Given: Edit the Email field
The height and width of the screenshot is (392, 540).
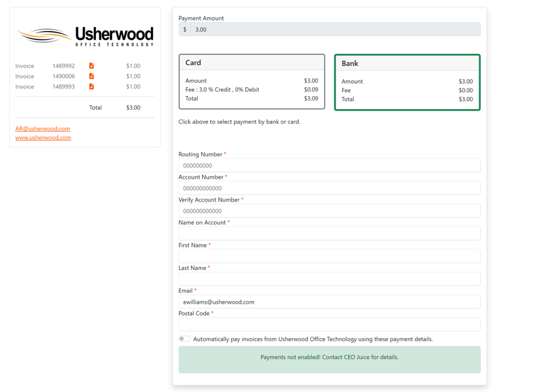Looking at the screenshot, I should click(x=329, y=302).
